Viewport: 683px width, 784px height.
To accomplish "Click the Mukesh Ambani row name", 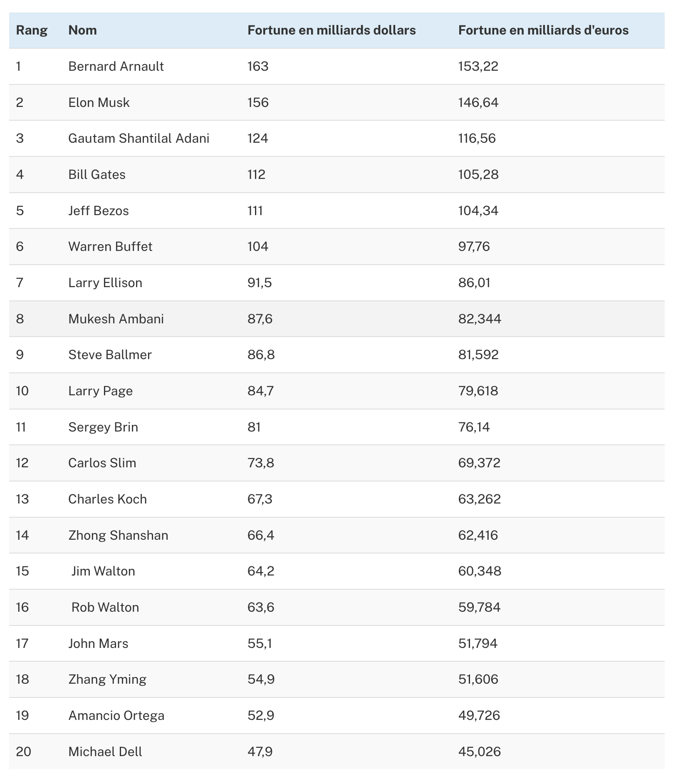I will point(116,319).
